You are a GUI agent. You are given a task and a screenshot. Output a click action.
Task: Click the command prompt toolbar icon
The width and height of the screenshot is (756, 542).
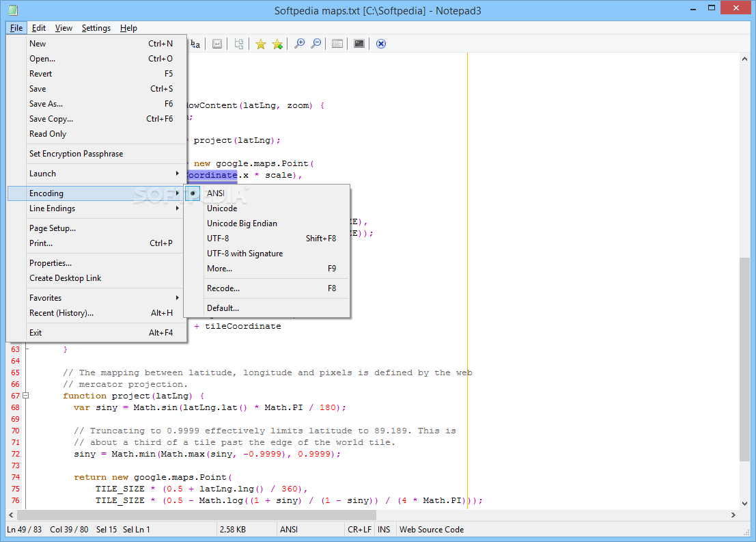point(359,44)
